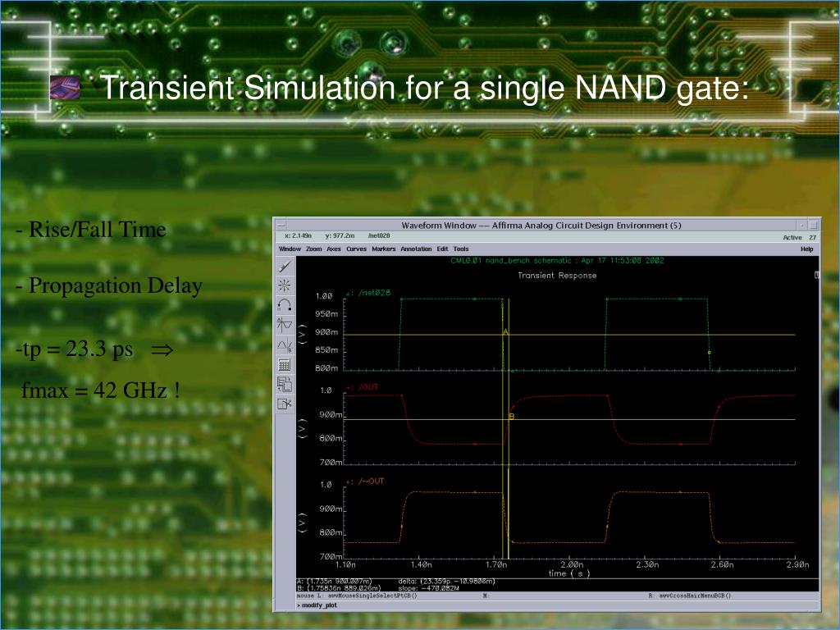The width and height of the screenshot is (840, 630).
Task: Click the modify_plot command line
Action: coord(319,605)
